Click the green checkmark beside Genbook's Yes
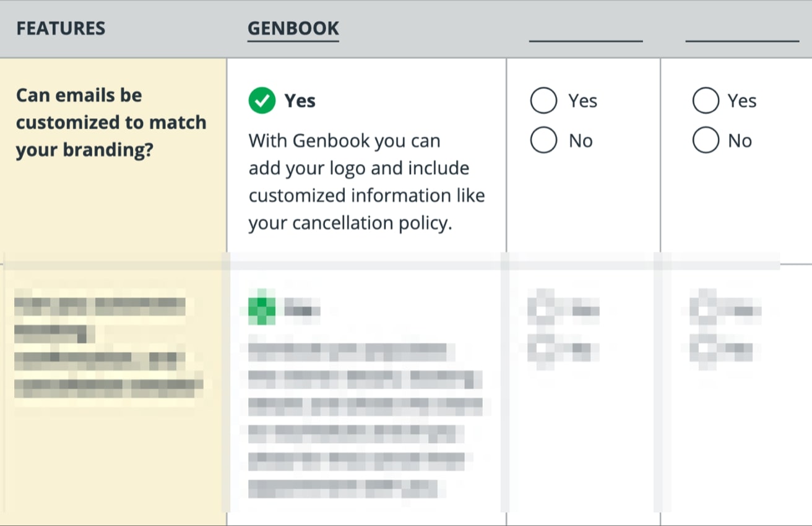The width and height of the screenshot is (812, 526). pyautogui.click(x=262, y=100)
